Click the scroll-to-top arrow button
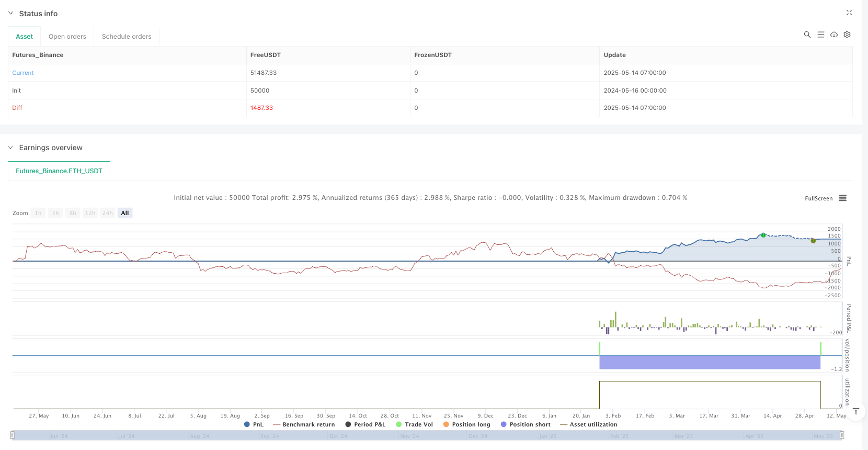The width and height of the screenshot is (868, 450). point(856,411)
